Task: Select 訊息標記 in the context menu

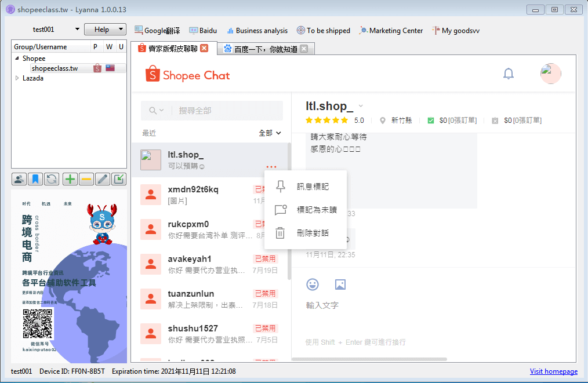Action: tap(305, 186)
